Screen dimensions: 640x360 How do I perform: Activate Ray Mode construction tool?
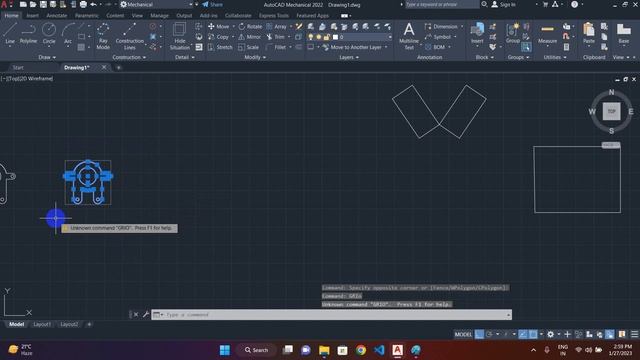click(x=103, y=36)
